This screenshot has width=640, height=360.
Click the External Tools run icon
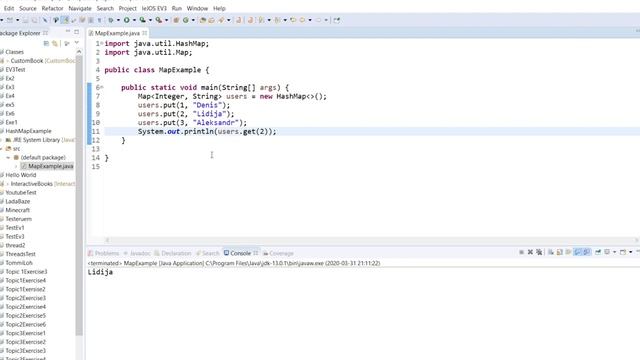(x=159, y=20)
